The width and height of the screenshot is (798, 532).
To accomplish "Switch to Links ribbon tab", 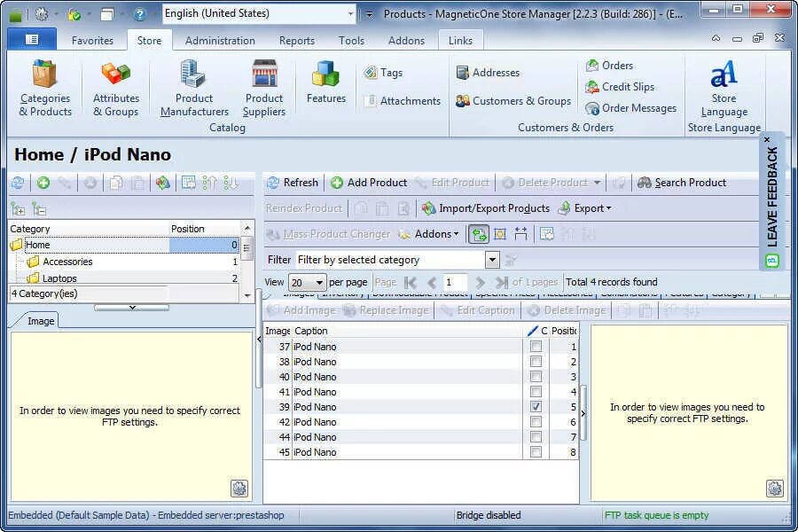I will point(460,40).
